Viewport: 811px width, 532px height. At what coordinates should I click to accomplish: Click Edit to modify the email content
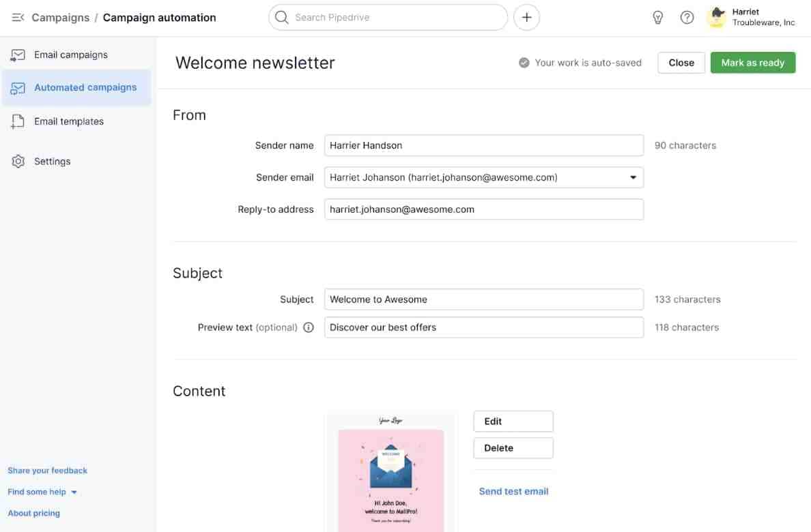[513, 421]
